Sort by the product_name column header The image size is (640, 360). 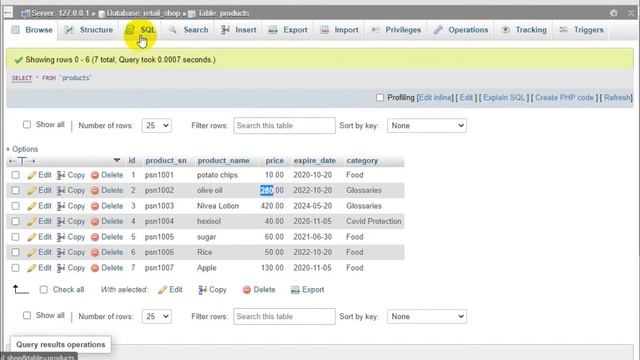click(x=223, y=160)
